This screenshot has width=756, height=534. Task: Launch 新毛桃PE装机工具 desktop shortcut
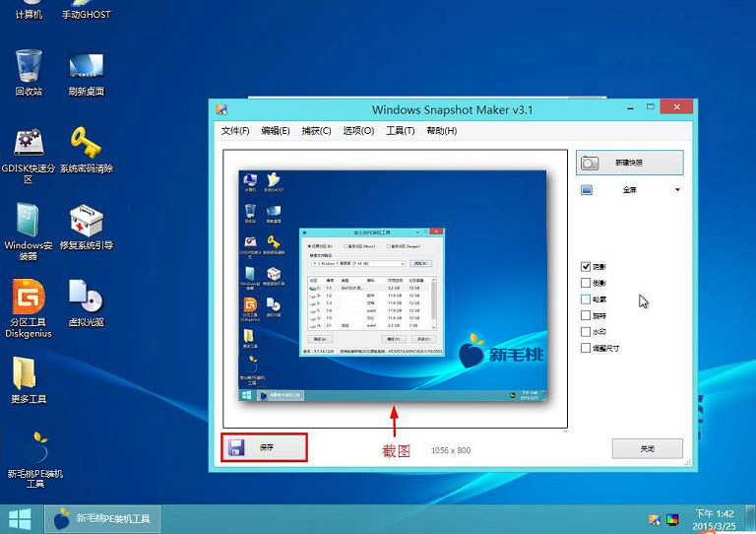[35, 459]
